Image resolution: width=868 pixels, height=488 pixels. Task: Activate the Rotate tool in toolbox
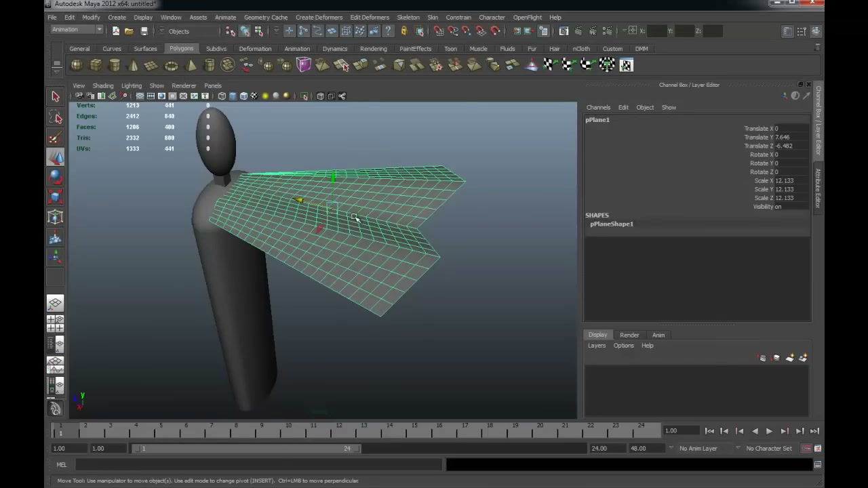(56, 177)
